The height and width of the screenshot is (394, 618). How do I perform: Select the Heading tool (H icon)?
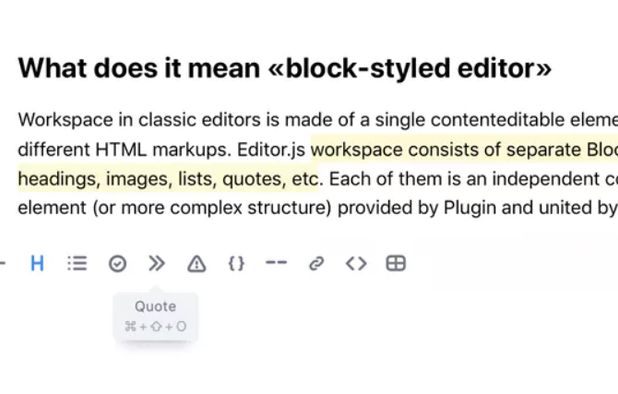point(37,263)
